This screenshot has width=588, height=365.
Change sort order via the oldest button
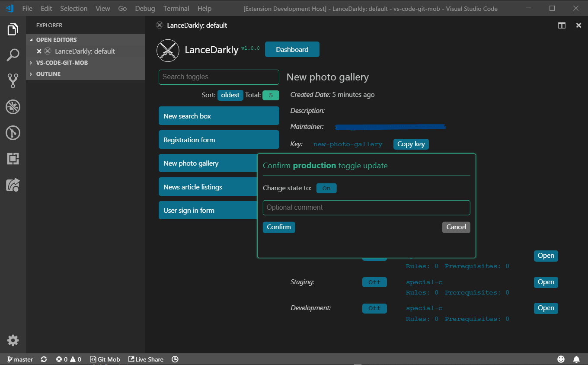click(230, 95)
